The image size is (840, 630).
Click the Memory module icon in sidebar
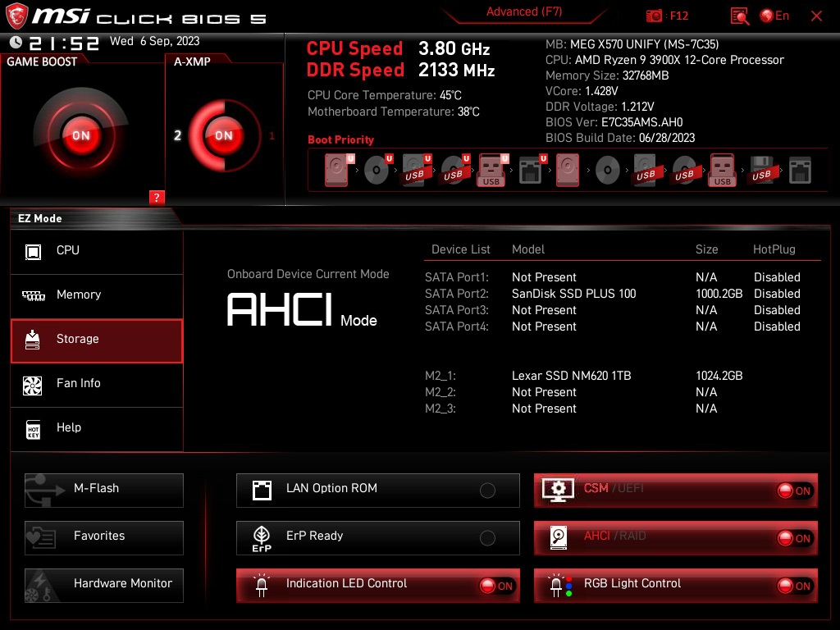pyautogui.click(x=33, y=295)
